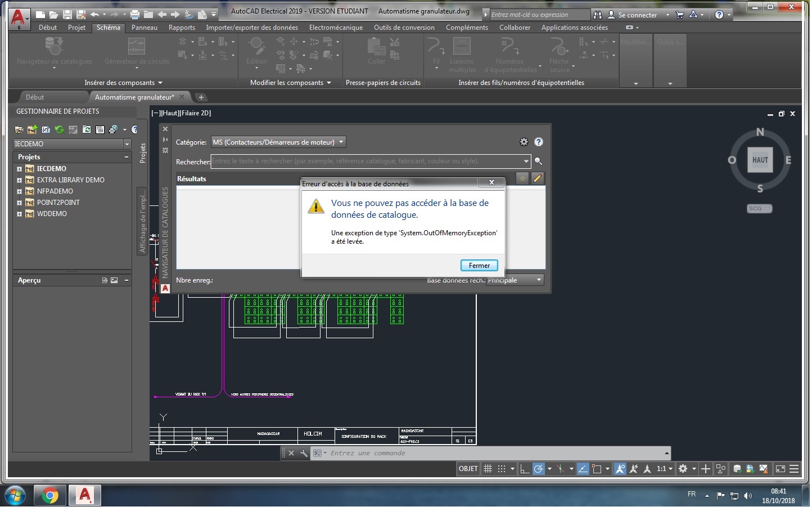Click the help question mark in catalog navigator
The image size is (812, 520).
coord(538,142)
